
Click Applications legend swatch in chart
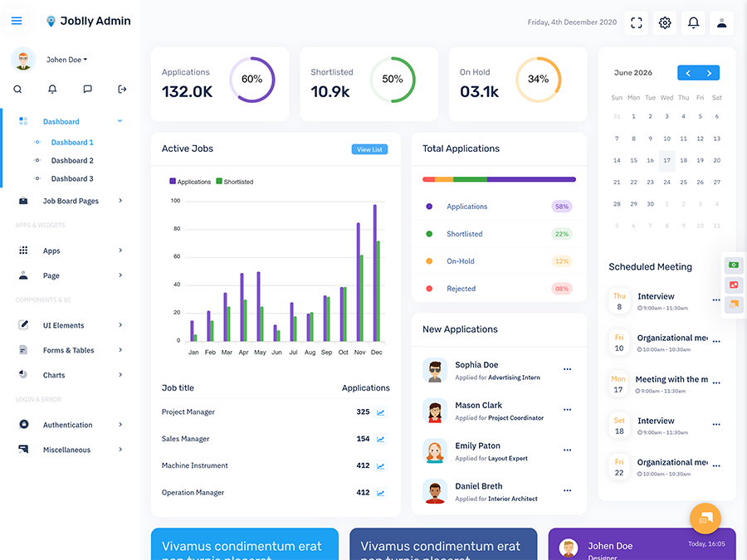pos(173,181)
